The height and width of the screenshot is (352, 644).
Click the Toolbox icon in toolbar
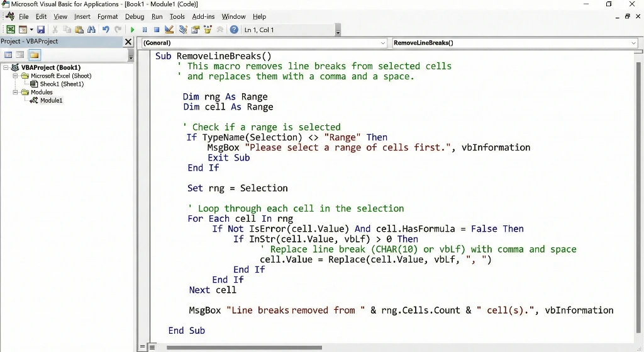(x=220, y=30)
